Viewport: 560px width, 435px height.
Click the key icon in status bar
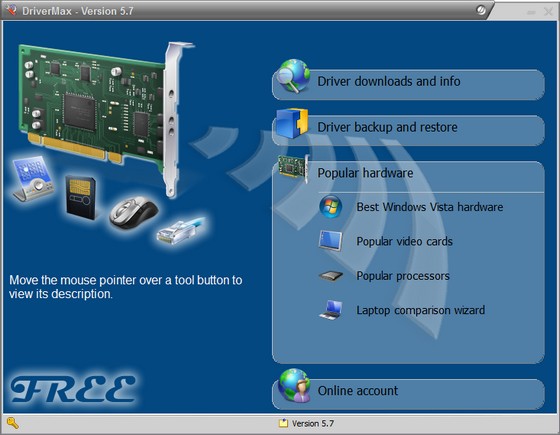(x=12, y=423)
